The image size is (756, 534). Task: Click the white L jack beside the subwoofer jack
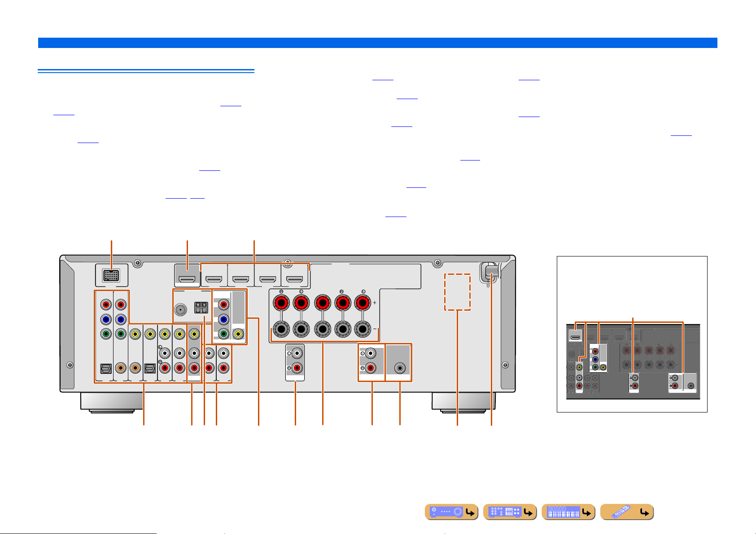tap(371, 354)
